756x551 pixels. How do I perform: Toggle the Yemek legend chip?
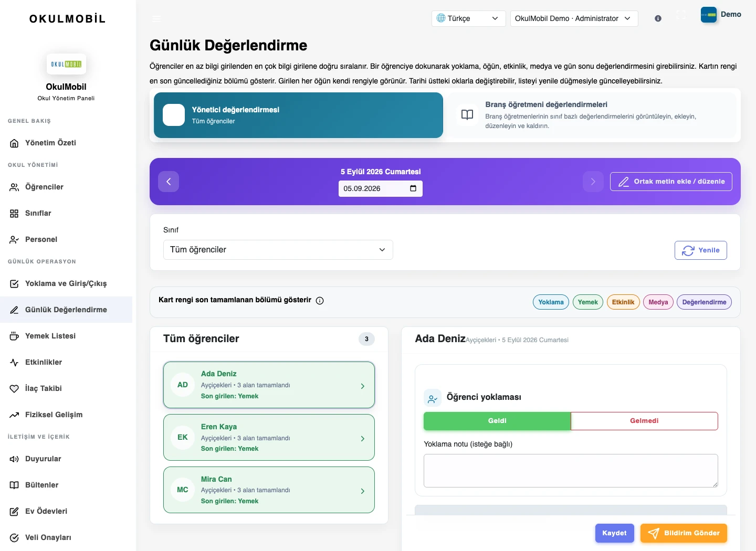coord(588,302)
